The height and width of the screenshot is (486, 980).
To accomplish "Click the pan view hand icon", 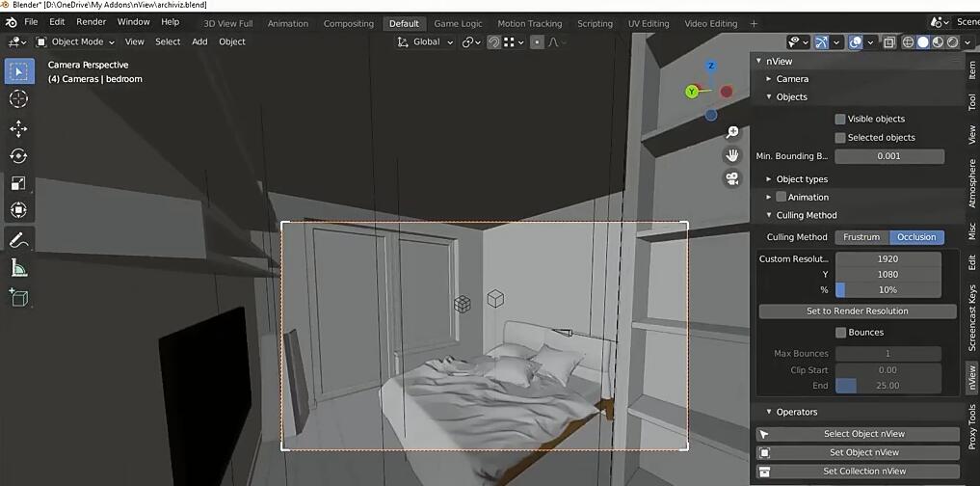I will tap(732, 155).
